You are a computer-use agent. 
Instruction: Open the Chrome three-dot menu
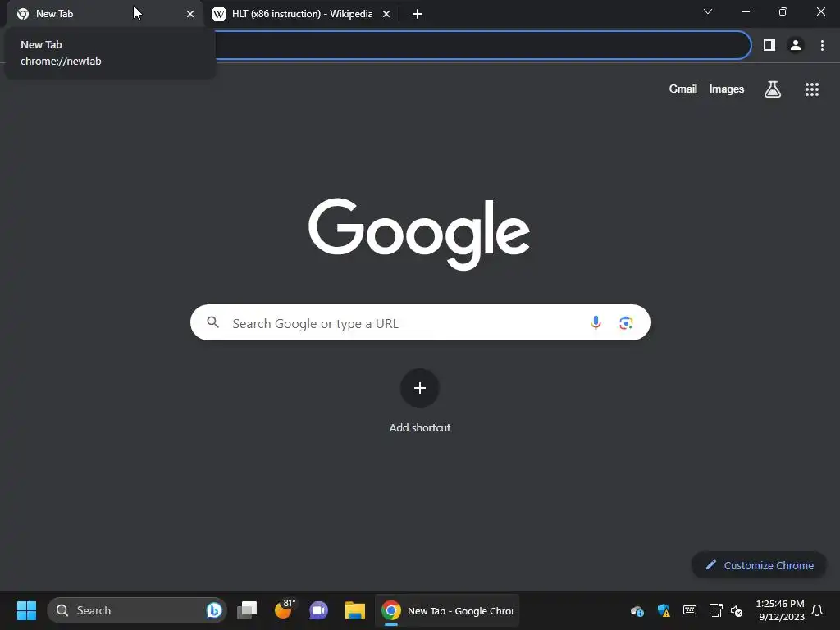[x=822, y=45]
